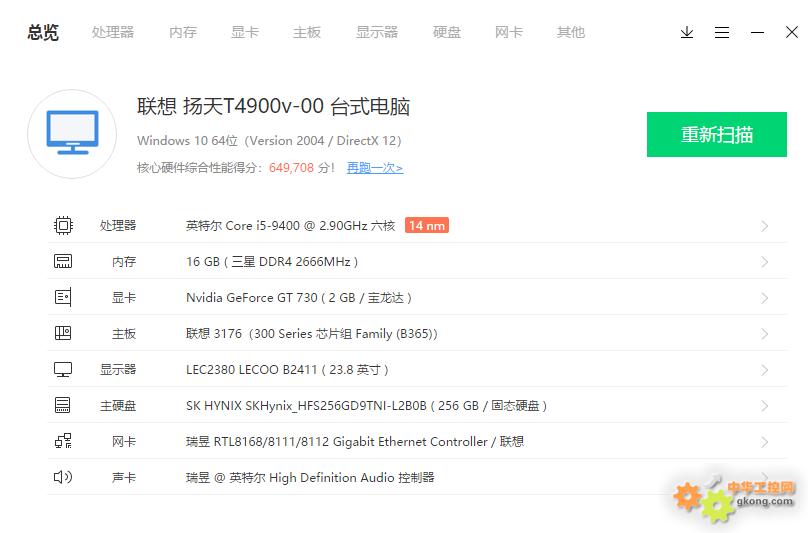Close the window with the X icon
Screen dimensions: 808x533
coord(792,32)
